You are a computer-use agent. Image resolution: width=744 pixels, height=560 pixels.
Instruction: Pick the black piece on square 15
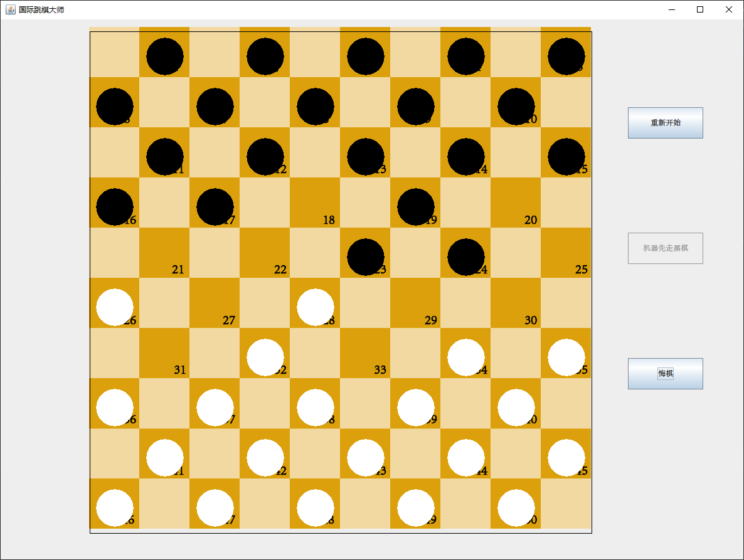point(566,157)
